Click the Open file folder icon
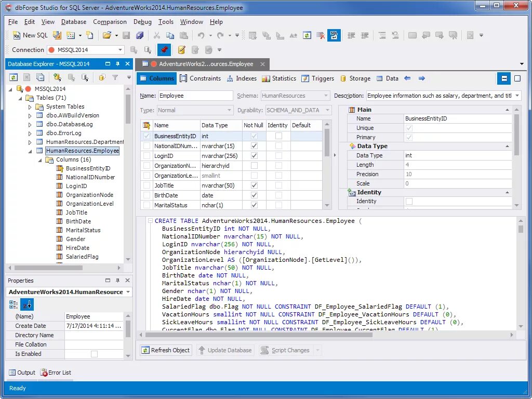The image size is (532, 399). (x=107, y=35)
